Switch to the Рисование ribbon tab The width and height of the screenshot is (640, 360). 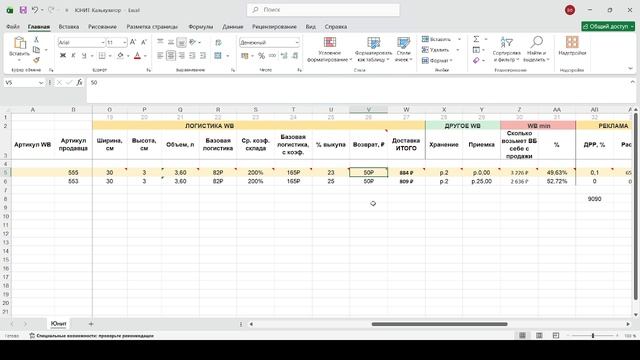pos(102,27)
